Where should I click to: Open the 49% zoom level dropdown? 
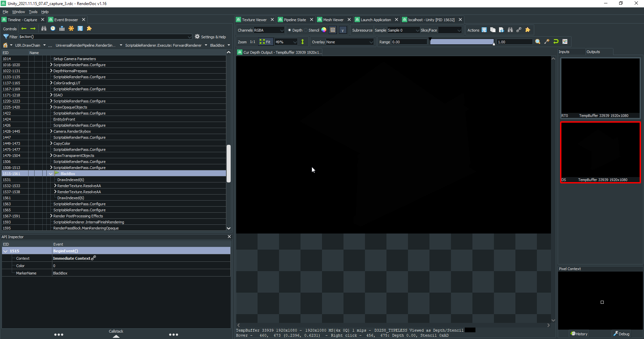pyautogui.click(x=286, y=42)
